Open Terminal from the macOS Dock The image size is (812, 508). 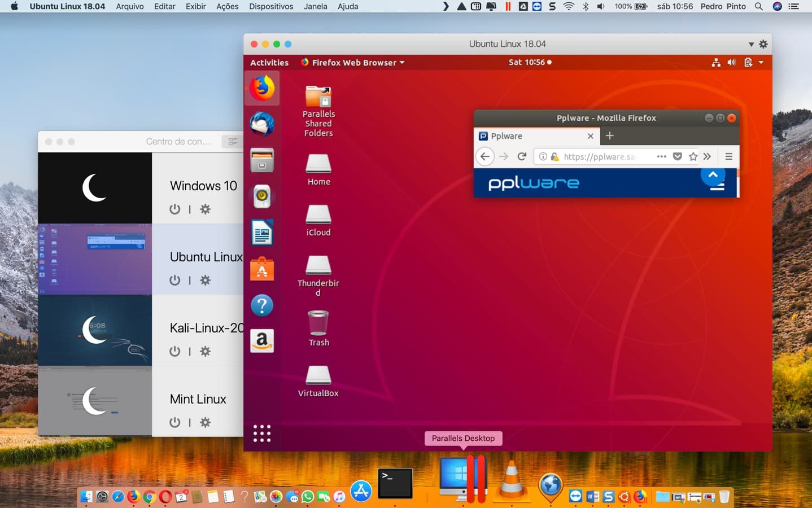pyautogui.click(x=395, y=483)
